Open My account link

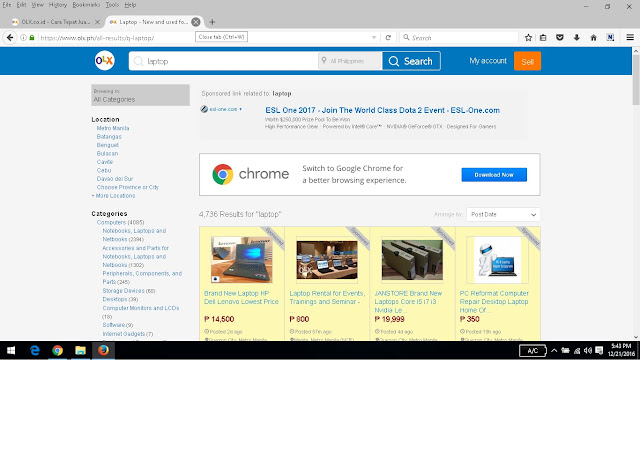coord(488,61)
